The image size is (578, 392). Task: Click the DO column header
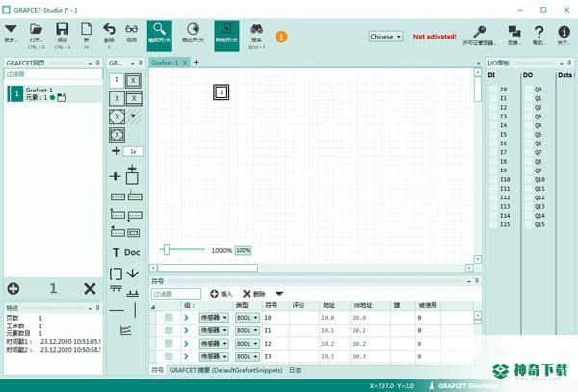point(528,75)
